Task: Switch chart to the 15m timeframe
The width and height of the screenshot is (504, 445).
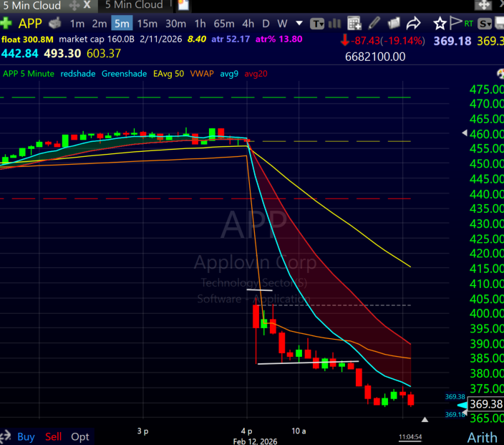Action: [x=147, y=24]
